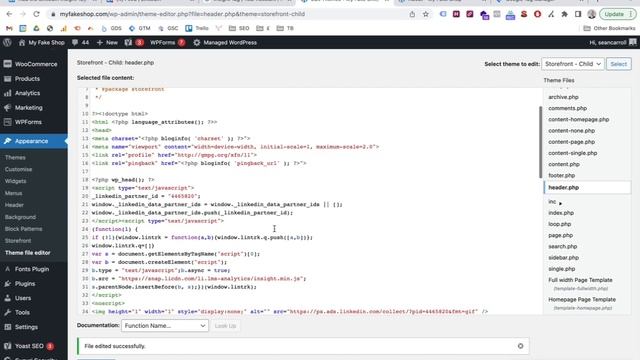Open Homepage Page Template file

tap(582, 299)
